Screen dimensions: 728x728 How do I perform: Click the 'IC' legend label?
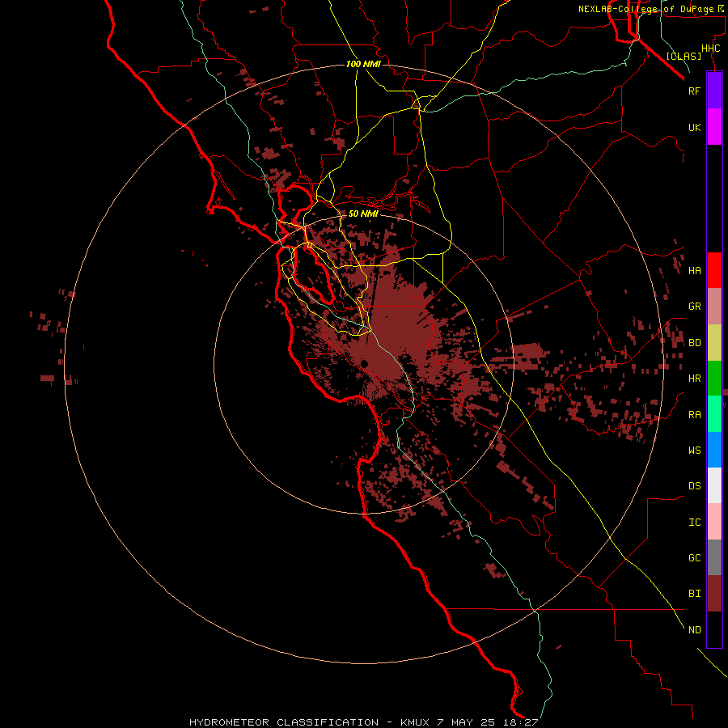click(x=694, y=523)
